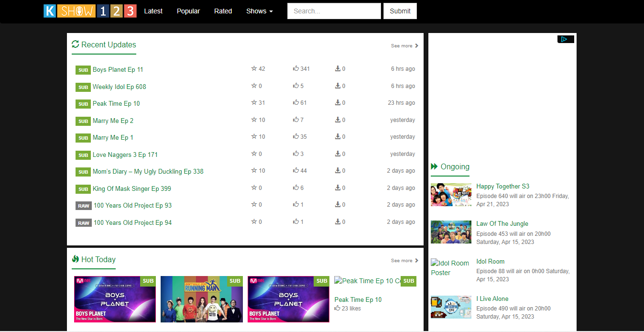
Task: Click star icon for Marry Me Ep 2
Action: (254, 120)
